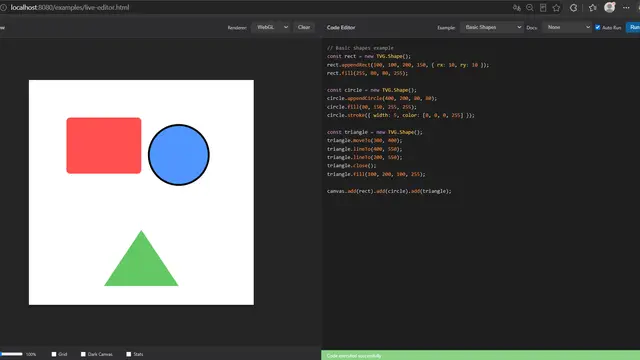Click the 'Renderer:' label
This screenshot has width=640, height=360.
pyautogui.click(x=237, y=28)
